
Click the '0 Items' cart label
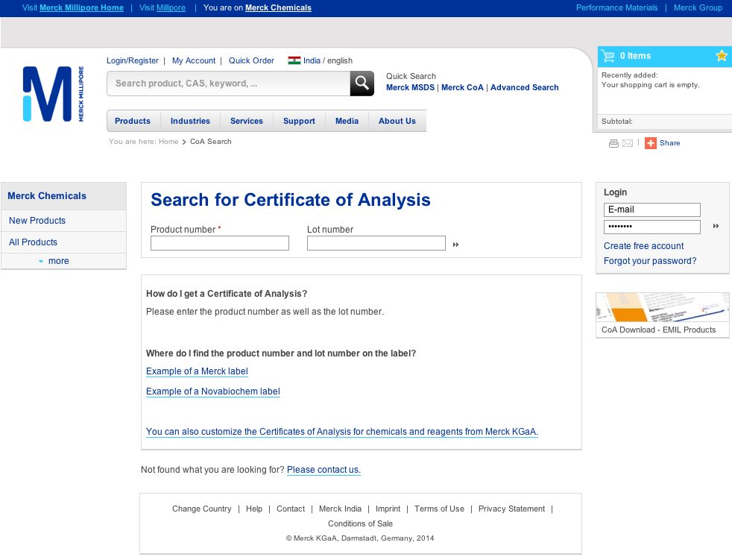635,56
